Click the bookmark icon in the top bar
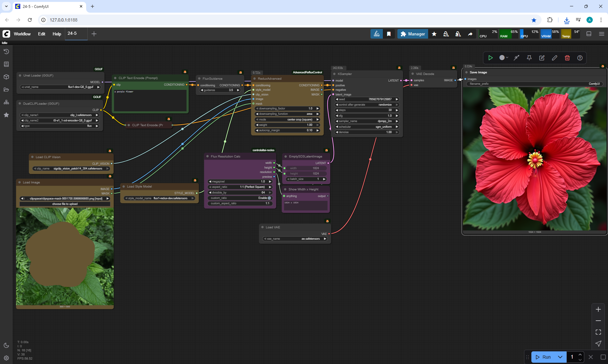The image size is (608, 364). pyautogui.click(x=389, y=34)
